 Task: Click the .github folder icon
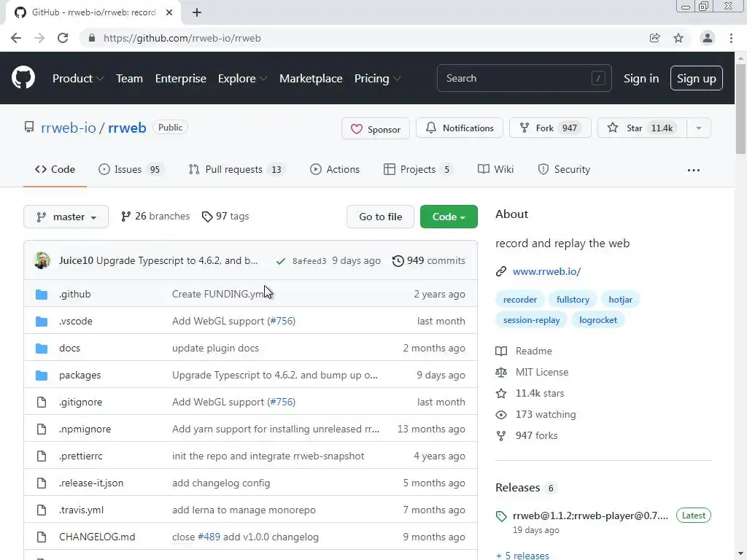[42, 295]
